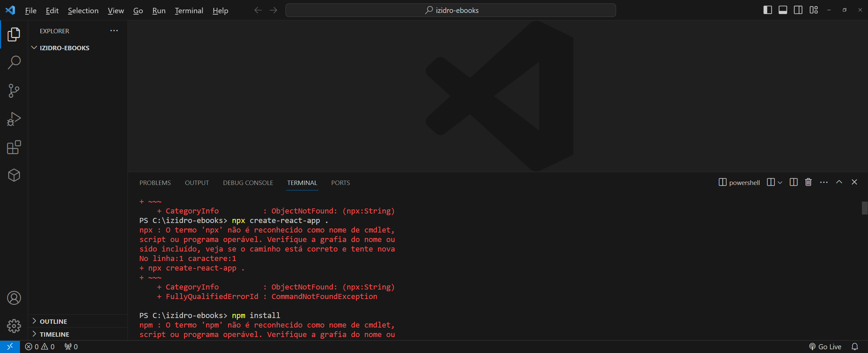Open the cube-shaped extension icon in activity bar
This screenshot has width=868, height=353.
pyautogui.click(x=14, y=175)
